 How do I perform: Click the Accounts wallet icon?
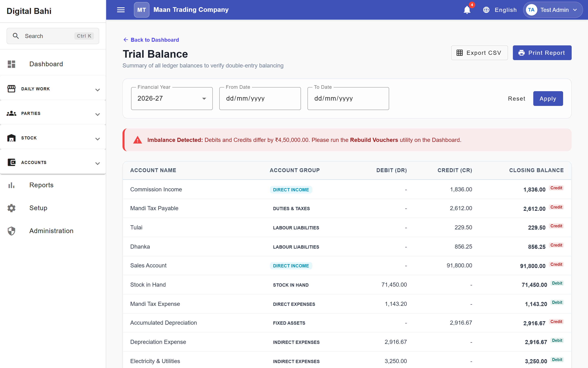11,162
